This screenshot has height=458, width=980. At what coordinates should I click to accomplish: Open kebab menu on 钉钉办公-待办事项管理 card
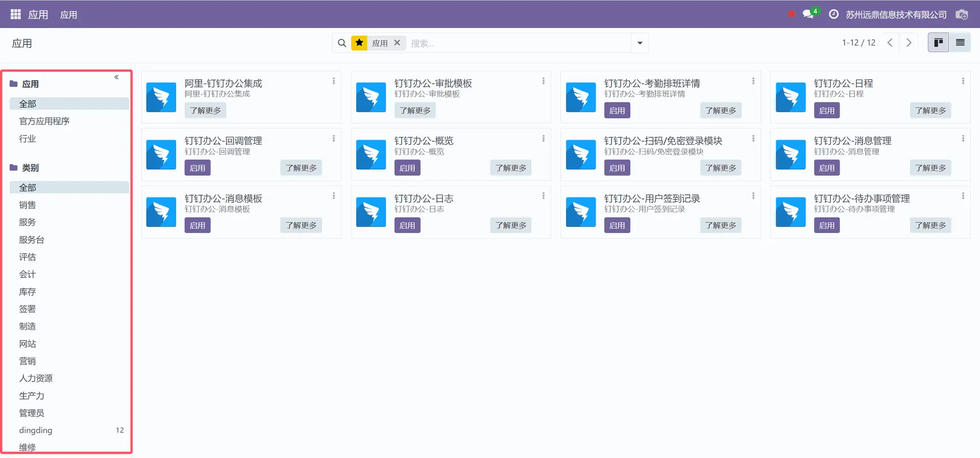tap(963, 196)
